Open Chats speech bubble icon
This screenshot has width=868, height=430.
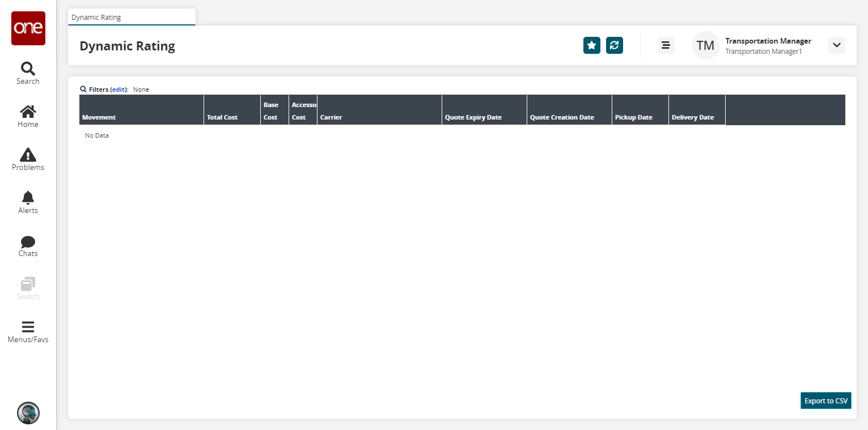(28, 242)
